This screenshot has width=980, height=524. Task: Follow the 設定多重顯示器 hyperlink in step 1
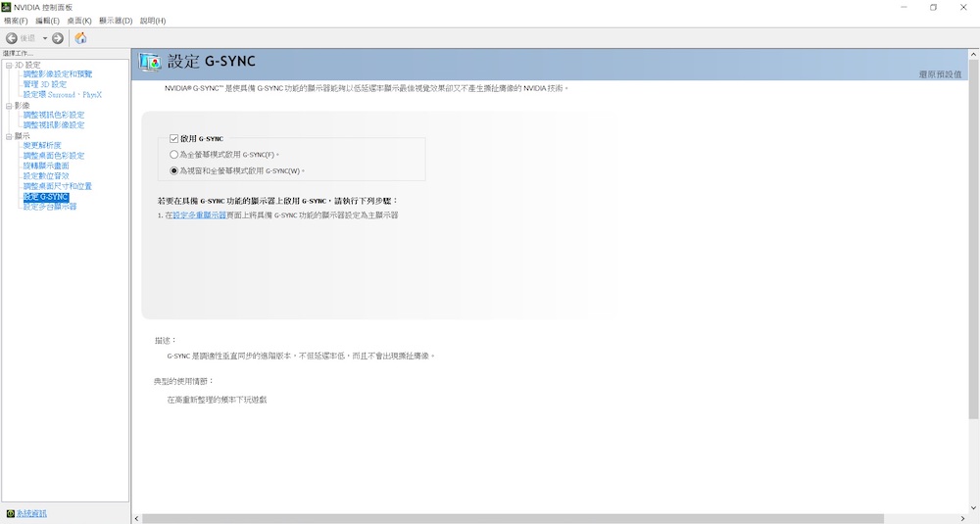(x=199, y=214)
